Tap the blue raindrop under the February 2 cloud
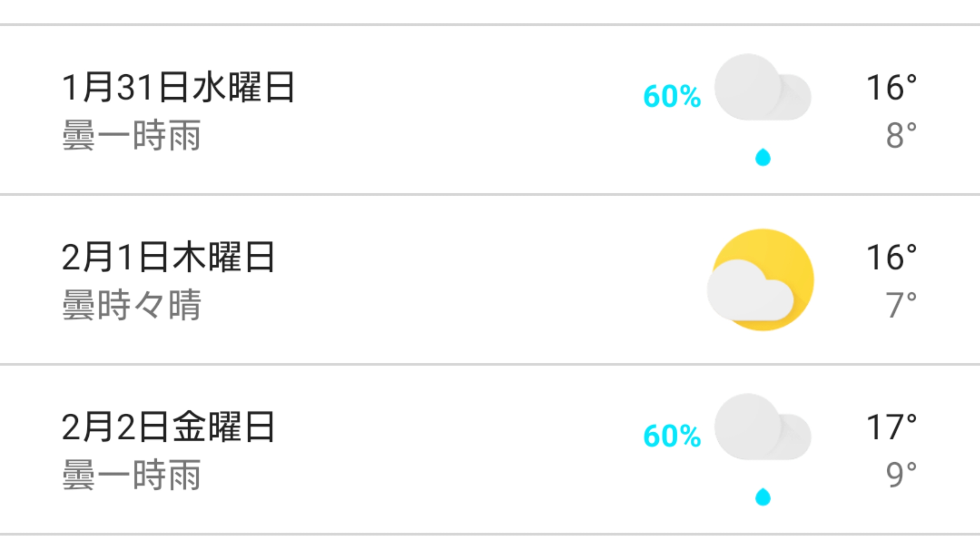980x551 pixels. coord(763,497)
